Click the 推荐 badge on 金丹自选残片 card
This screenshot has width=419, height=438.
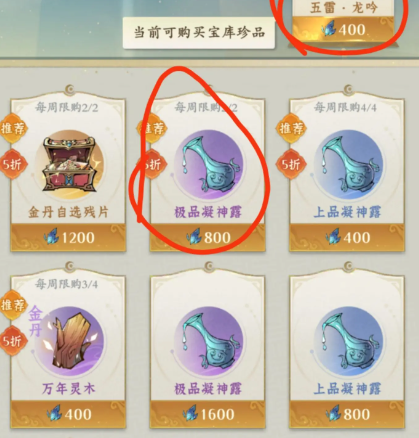[x=13, y=128]
